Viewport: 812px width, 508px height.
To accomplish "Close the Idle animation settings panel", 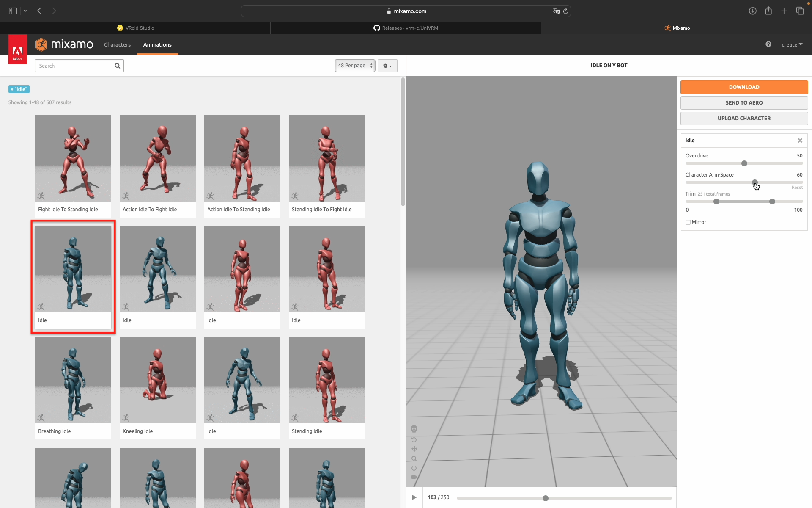I will click(800, 141).
